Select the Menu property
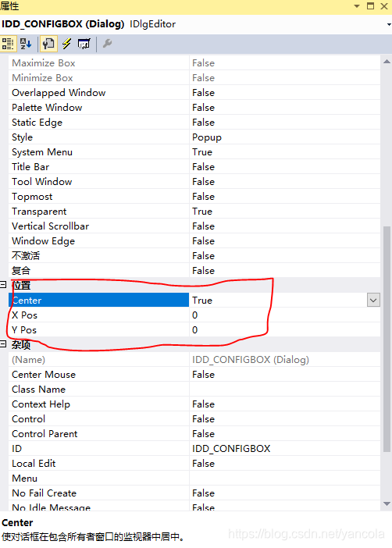 98,479
